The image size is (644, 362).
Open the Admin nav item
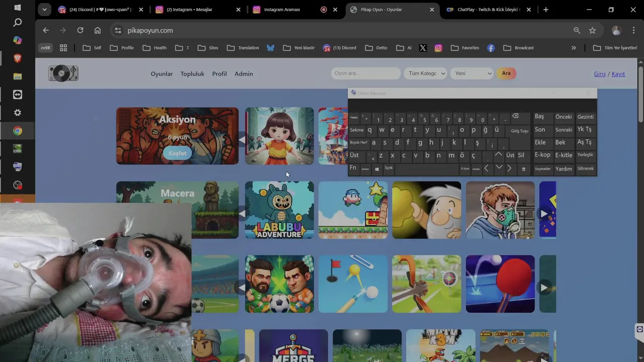pyautogui.click(x=244, y=74)
